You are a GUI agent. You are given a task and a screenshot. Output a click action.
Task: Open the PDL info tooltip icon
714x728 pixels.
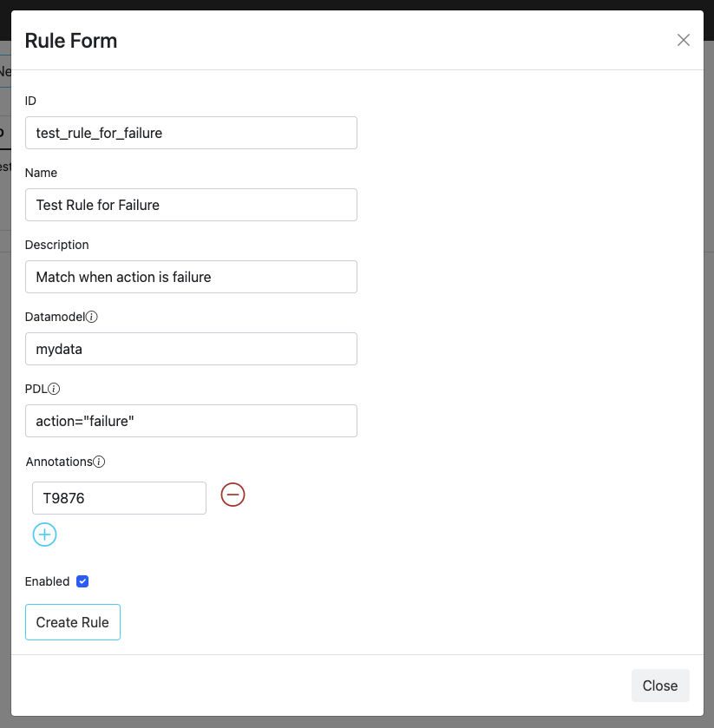tap(54, 388)
